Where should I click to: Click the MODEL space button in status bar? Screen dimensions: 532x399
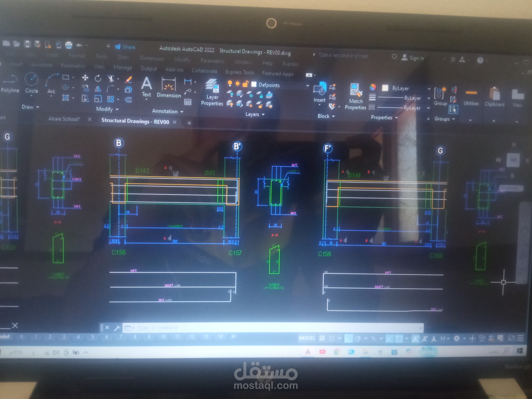point(307,338)
